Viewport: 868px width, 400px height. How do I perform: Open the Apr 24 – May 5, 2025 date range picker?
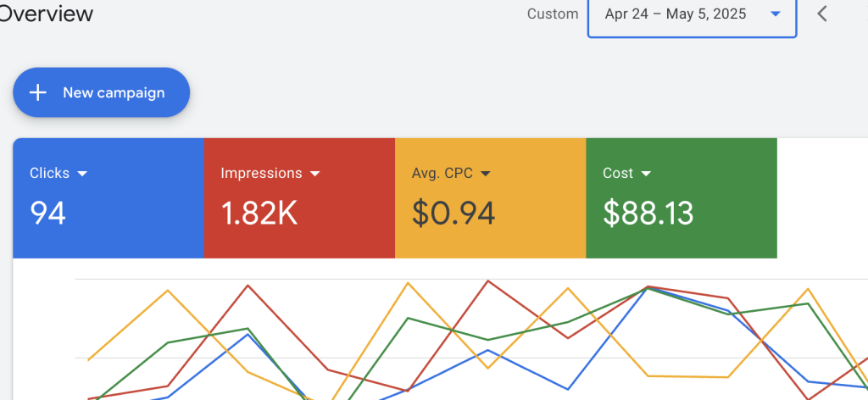pos(676,14)
